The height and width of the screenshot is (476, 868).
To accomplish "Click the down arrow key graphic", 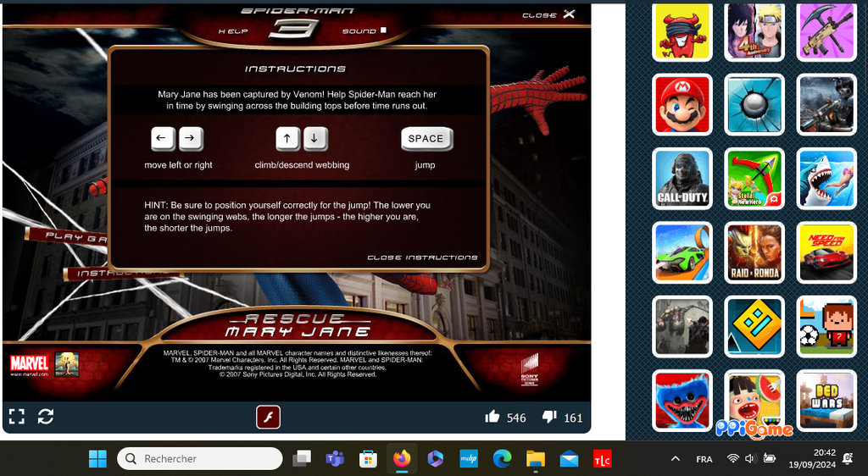I will pyautogui.click(x=315, y=139).
